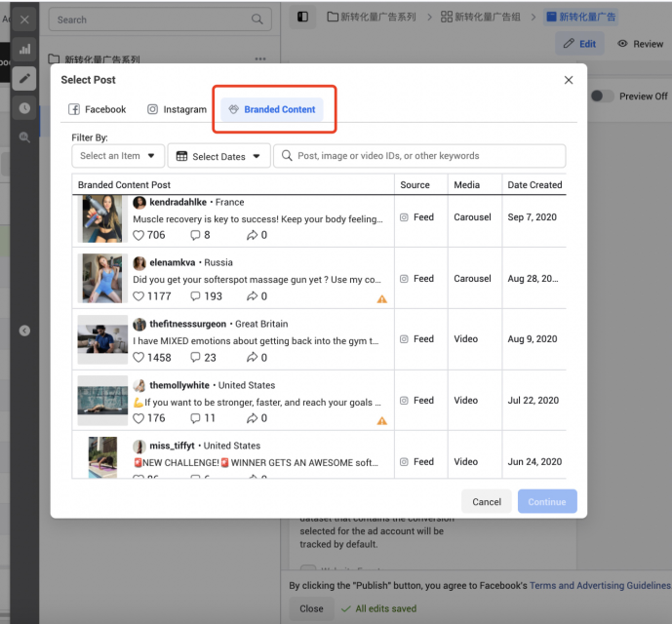
Task: Click the Instagram feed icon in the kendradahlke row
Action: click(404, 217)
